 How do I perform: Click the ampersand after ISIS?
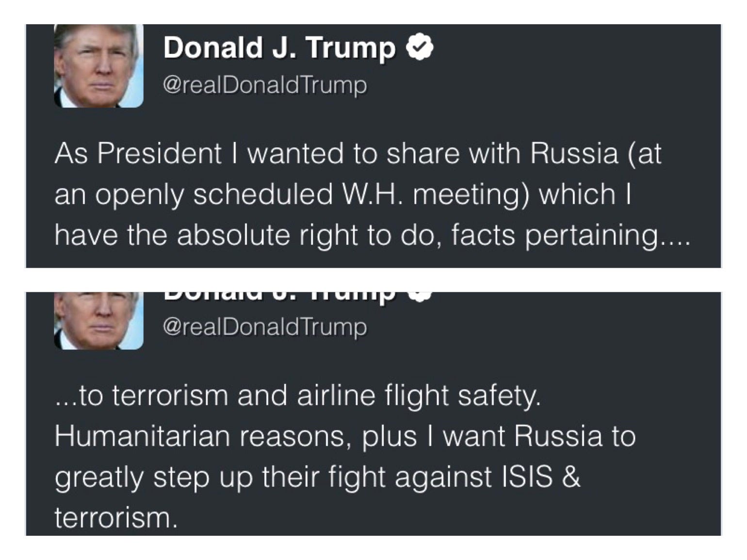572,476
